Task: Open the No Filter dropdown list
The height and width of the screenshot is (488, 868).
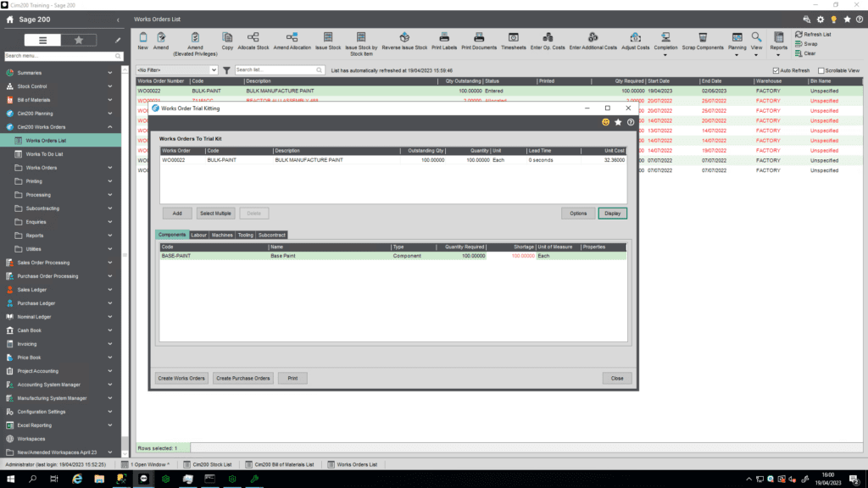Action: point(214,69)
